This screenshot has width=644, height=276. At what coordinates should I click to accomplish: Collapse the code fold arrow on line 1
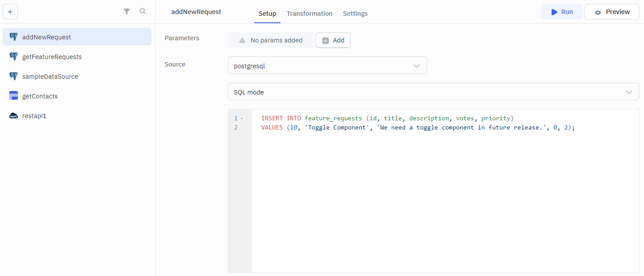(x=241, y=119)
